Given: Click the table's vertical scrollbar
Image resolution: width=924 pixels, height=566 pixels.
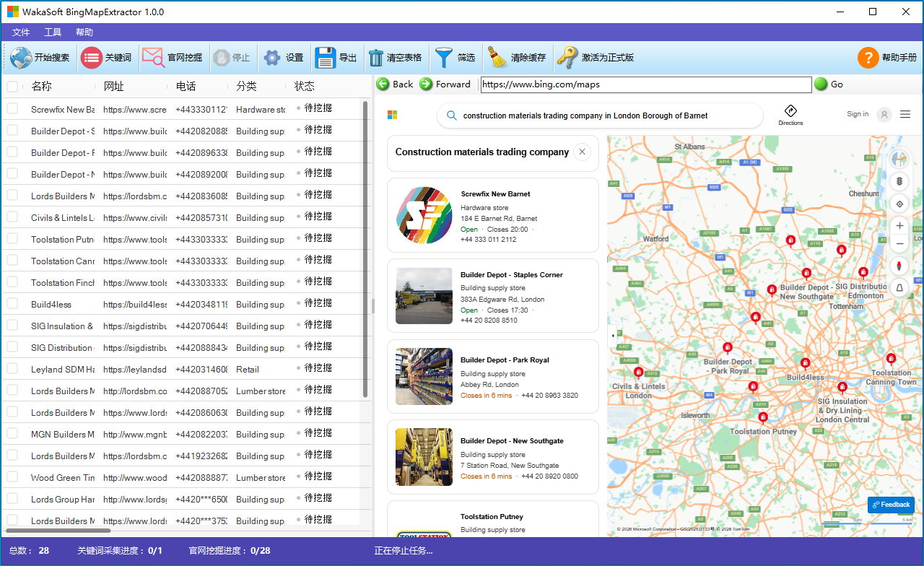Looking at the screenshot, I should click(365, 249).
